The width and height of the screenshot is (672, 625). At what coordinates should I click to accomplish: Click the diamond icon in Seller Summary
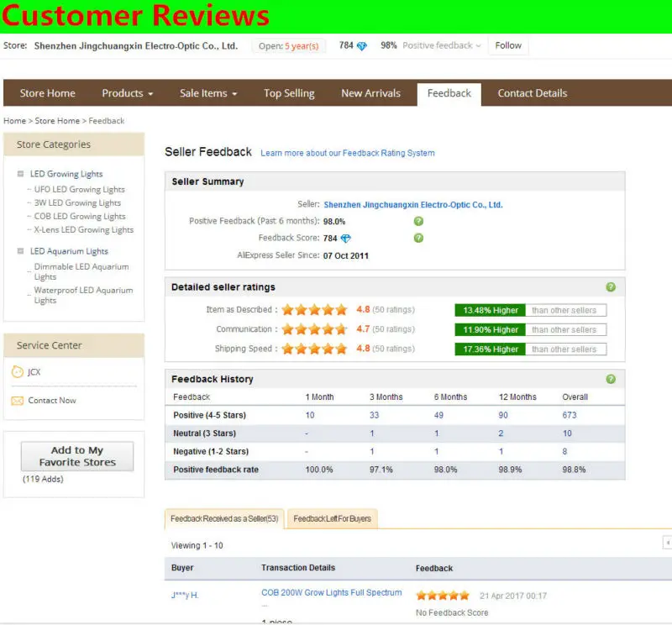(346, 239)
